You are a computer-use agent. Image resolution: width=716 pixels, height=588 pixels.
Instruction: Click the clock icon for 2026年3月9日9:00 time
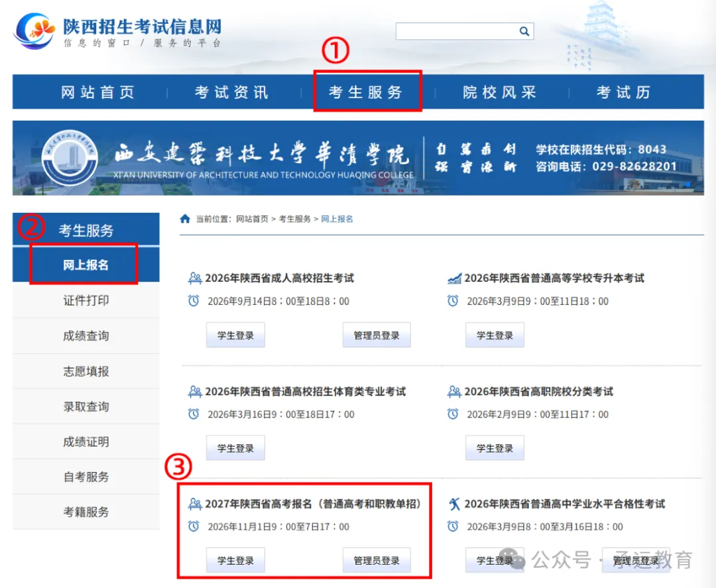(453, 301)
